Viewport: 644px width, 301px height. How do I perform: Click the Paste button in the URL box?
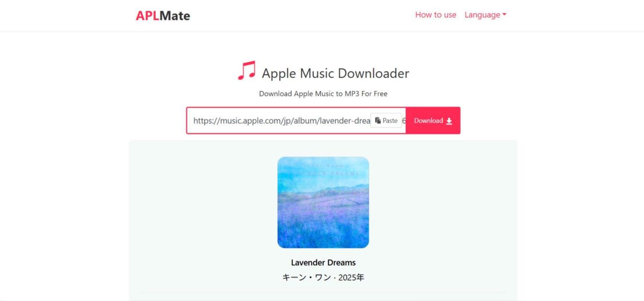point(386,120)
